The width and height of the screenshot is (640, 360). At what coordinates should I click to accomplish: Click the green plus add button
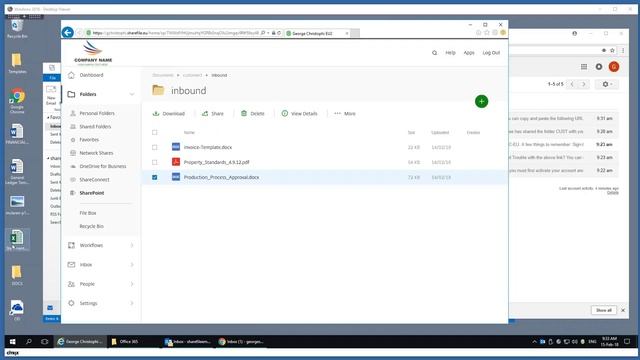tap(482, 101)
